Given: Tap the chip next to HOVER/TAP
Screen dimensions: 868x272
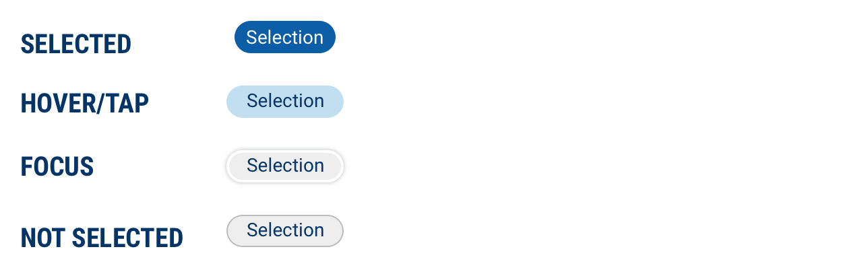Looking at the screenshot, I should point(284,102).
